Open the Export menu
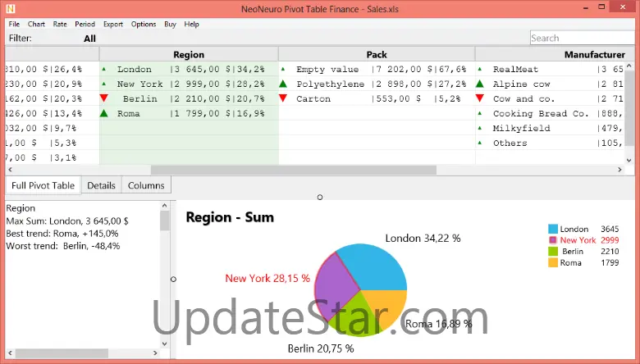The width and height of the screenshot is (640, 364). coord(113,24)
